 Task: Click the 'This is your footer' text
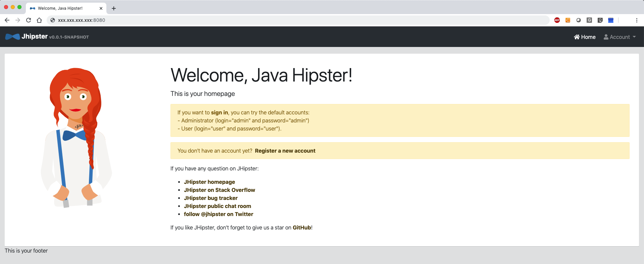[26, 251]
